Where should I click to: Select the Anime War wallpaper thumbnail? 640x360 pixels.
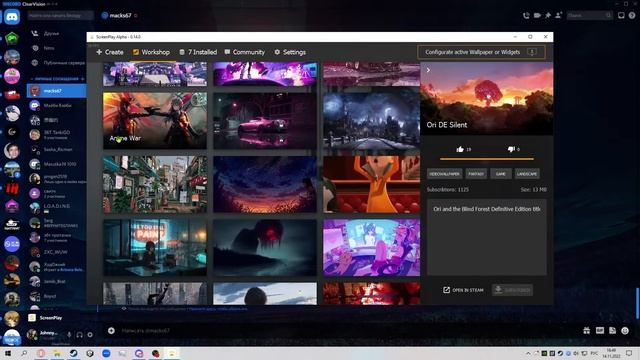pyautogui.click(x=155, y=120)
